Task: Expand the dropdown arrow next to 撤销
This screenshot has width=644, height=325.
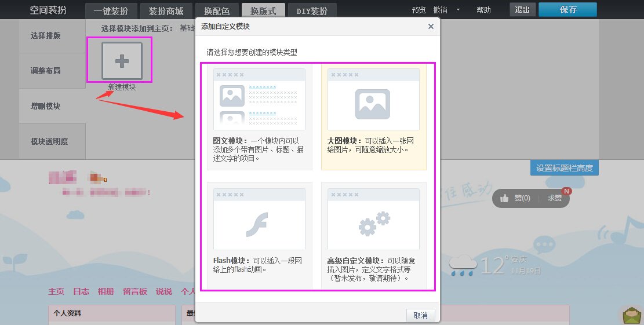Action: (x=459, y=10)
